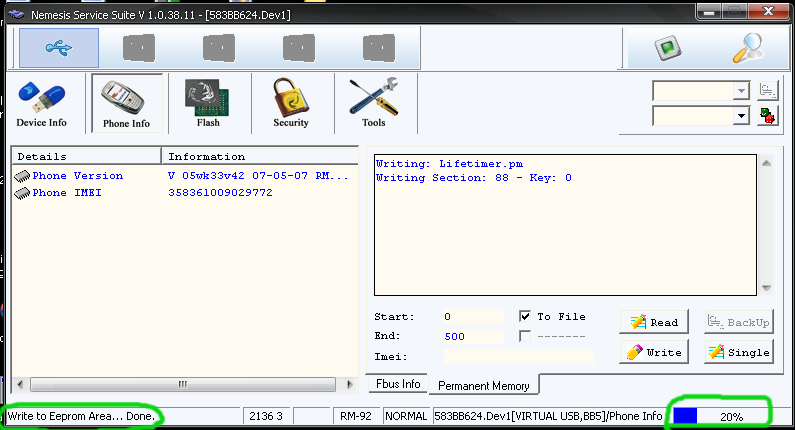The height and width of the screenshot is (430, 795).
Task: Select the USB connection icon
Action: [59, 48]
